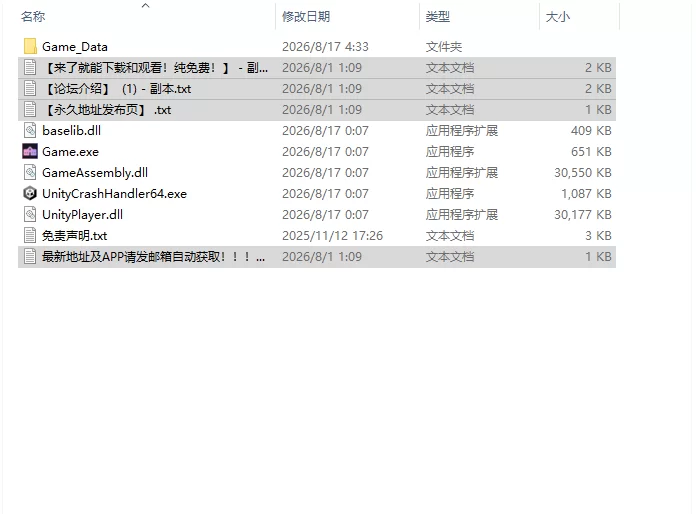Click the 30,550 KB size value
The image size is (696, 514).
point(583,173)
